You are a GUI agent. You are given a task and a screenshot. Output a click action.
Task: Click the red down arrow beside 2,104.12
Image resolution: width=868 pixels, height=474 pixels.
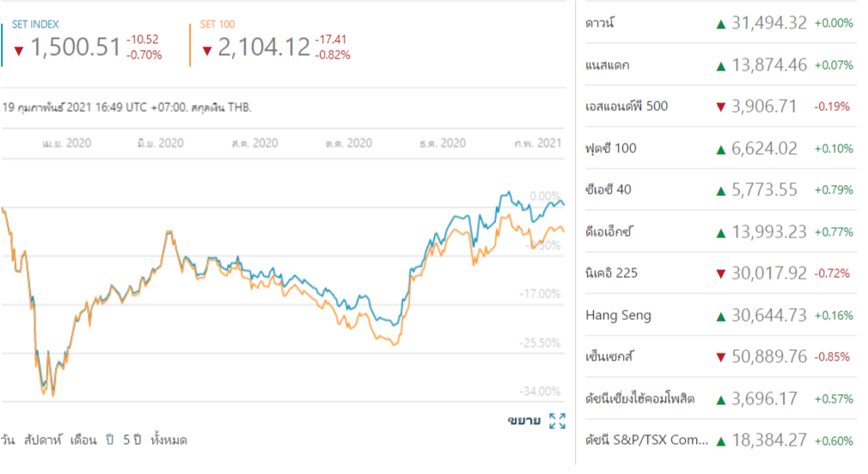pyautogui.click(x=207, y=49)
